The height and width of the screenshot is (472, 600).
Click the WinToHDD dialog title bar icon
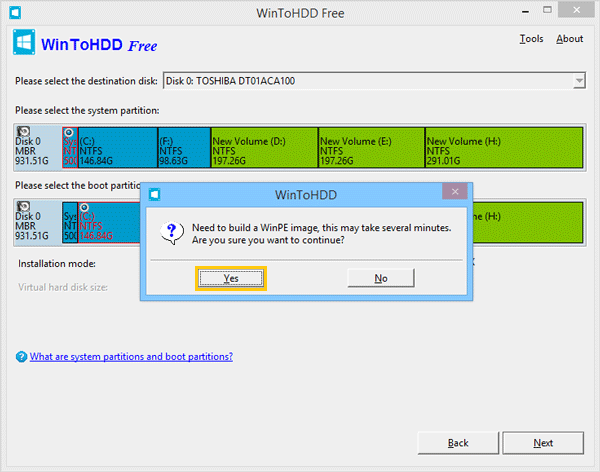tap(153, 192)
